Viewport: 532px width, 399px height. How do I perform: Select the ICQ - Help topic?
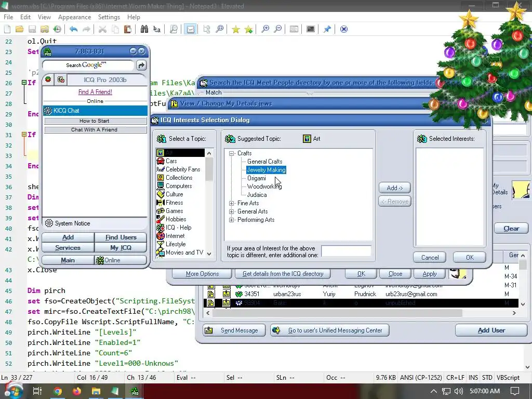[179, 228]
